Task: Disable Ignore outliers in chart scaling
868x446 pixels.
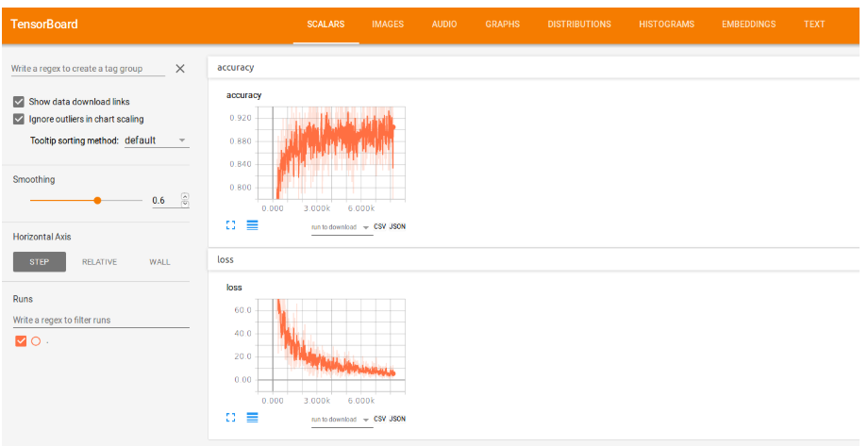Action: click(19, 120)
